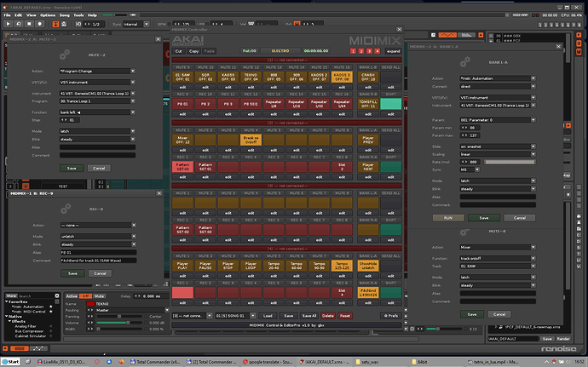
Task: Click the star next to Instr. MIDI Control
Action: point(51,312)
